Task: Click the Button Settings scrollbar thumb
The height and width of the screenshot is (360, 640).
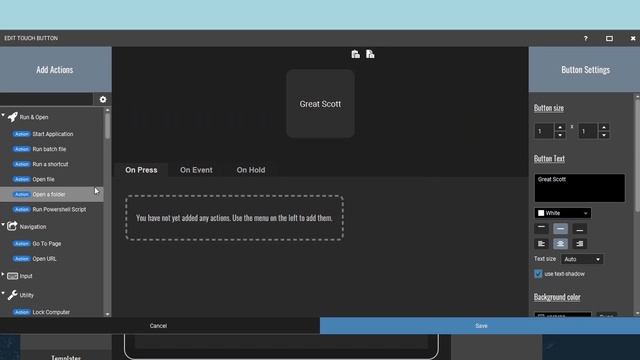Action: (637, 155)
